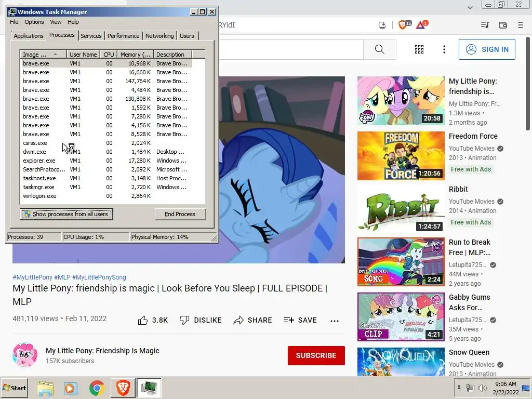This screenshot has height=399, width=532.
Task: Show hidden tray icons arrow
Action: click(x=459, y=388)
